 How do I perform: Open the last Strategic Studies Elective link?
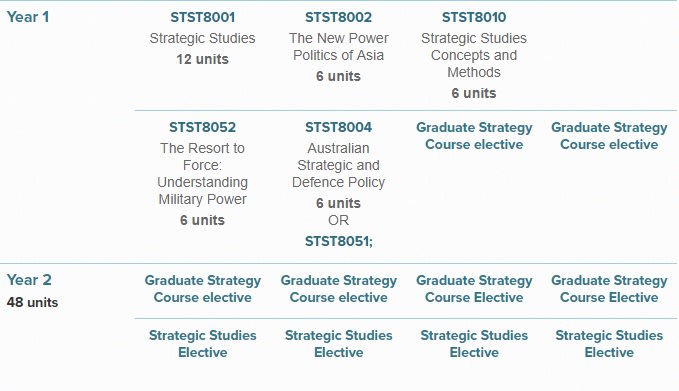(609, 344)
